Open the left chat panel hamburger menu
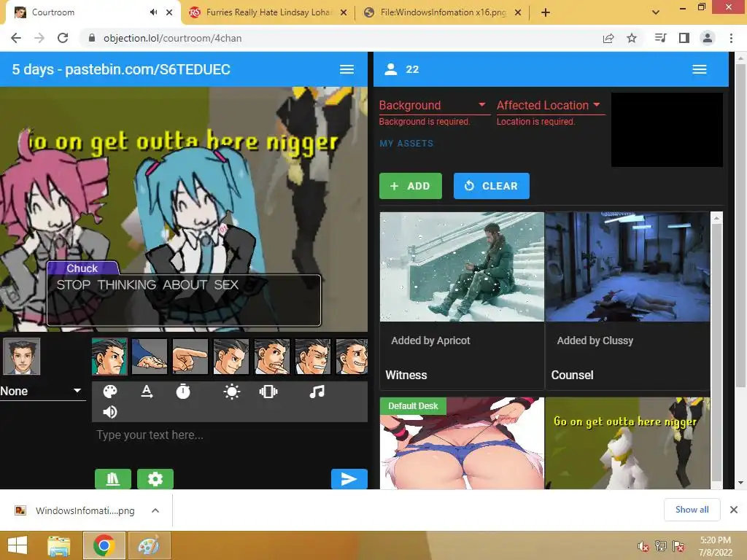Image resolution: width=747 pixels, height=560 pixels. click(x=347, y=69)
